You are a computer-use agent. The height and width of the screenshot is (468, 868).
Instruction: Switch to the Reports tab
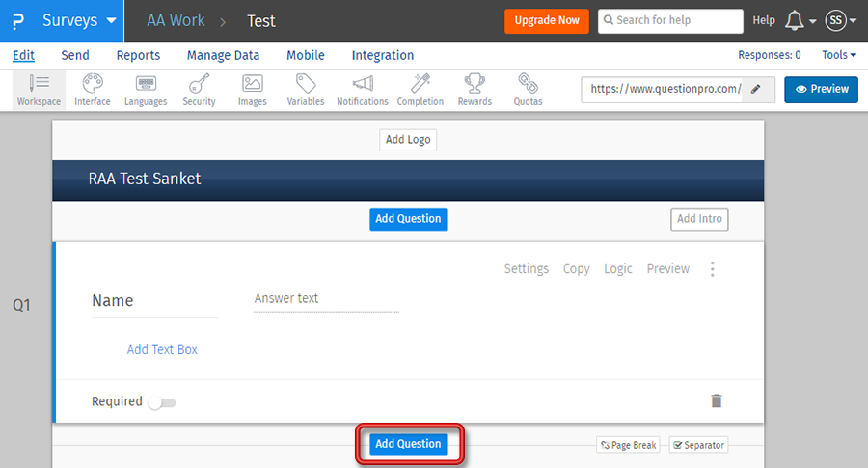pyautogui.click(x=138, y=55)
